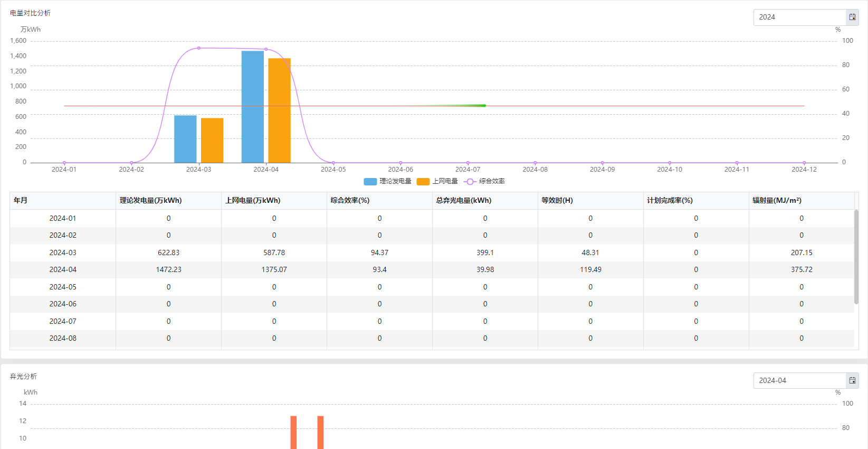The height and width of the screenshot is (449, 868).
Task: Open the calendar icon beside 2024-04 month field
Action: [852, 380]
